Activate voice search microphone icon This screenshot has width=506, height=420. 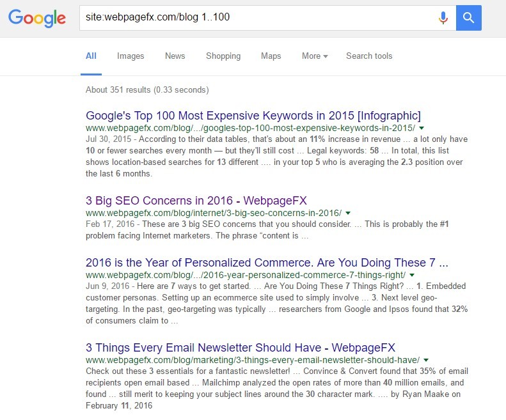pyautogui.click(x=443, y=18)
